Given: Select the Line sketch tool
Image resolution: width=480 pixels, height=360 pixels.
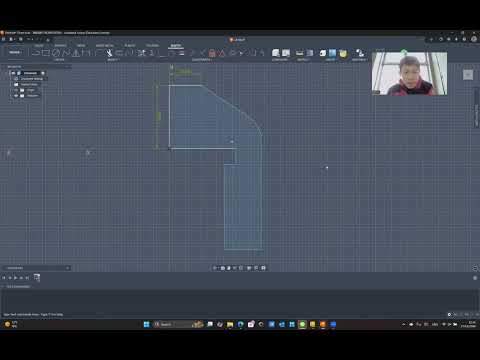Looking at the screenshot, I should (x=36, y=53).
